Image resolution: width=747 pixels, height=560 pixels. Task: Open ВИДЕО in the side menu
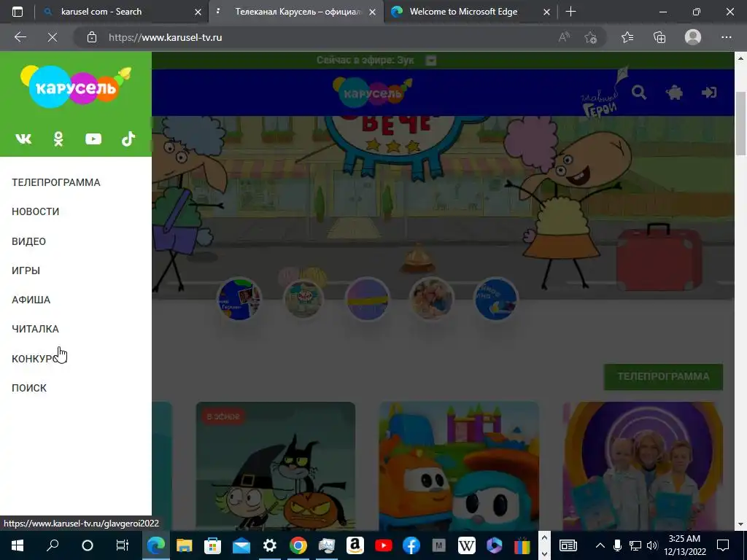(x=28, y=241)
